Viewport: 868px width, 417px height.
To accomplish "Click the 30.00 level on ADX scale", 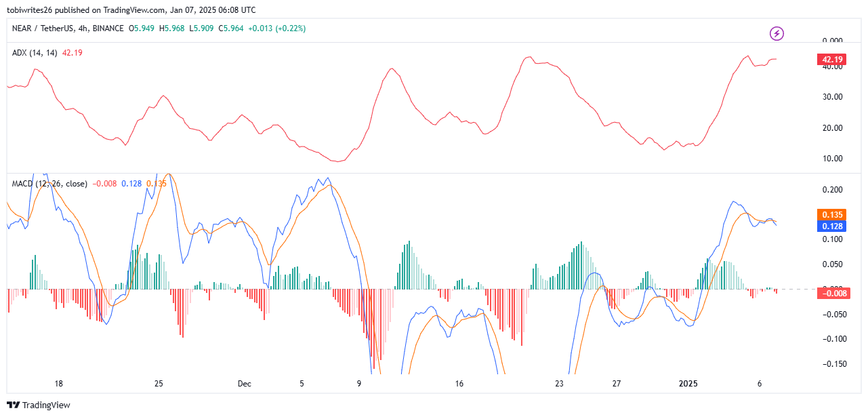I will tap(831, 97).
